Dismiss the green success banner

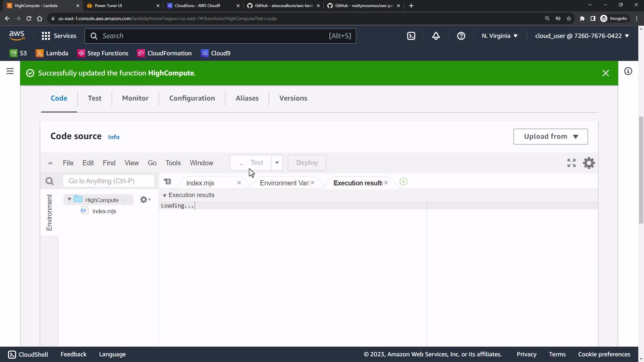click(605, 73)
